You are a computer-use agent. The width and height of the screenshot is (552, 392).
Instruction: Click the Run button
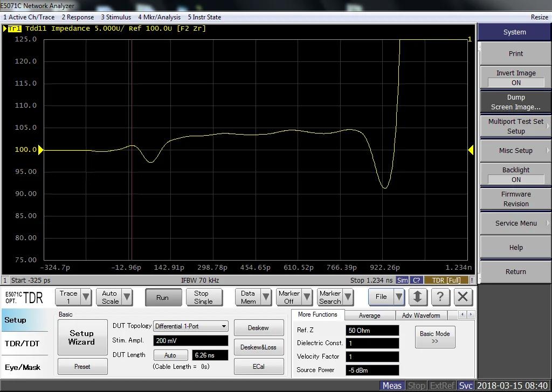coord(163,297)
